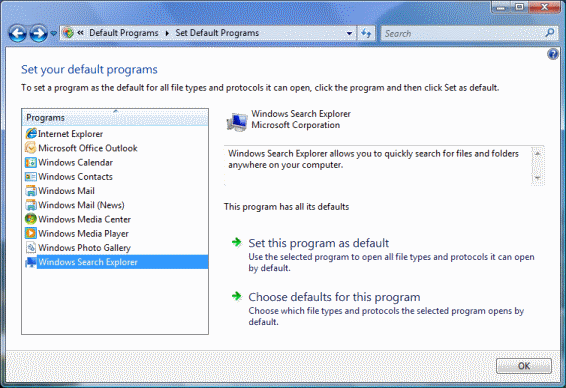Image resolution: width=566 pixels, height=388 pixels.
Task: Open Help via the question mark icon
Action: pos(553,54)
